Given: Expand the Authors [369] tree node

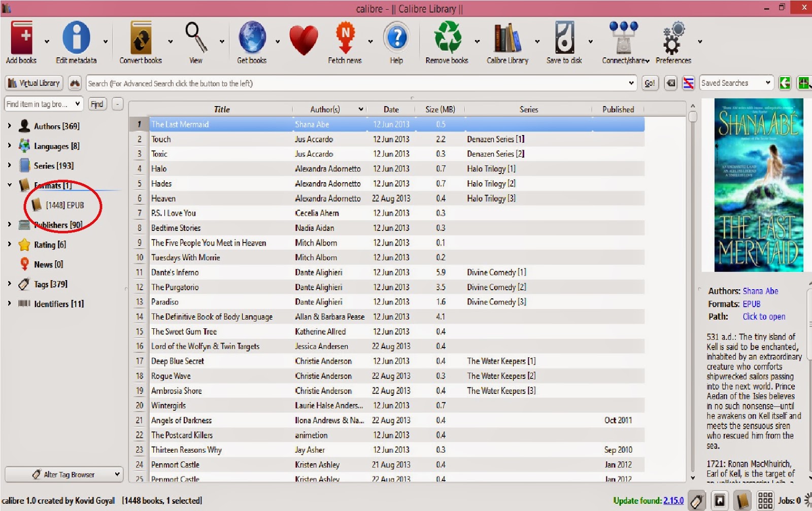Looking at the screenshot, I should tap(9, 125).
